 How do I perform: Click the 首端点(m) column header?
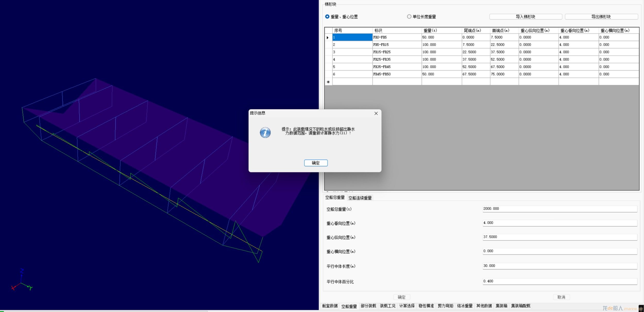pyautogui.click(x=504, y=30)
